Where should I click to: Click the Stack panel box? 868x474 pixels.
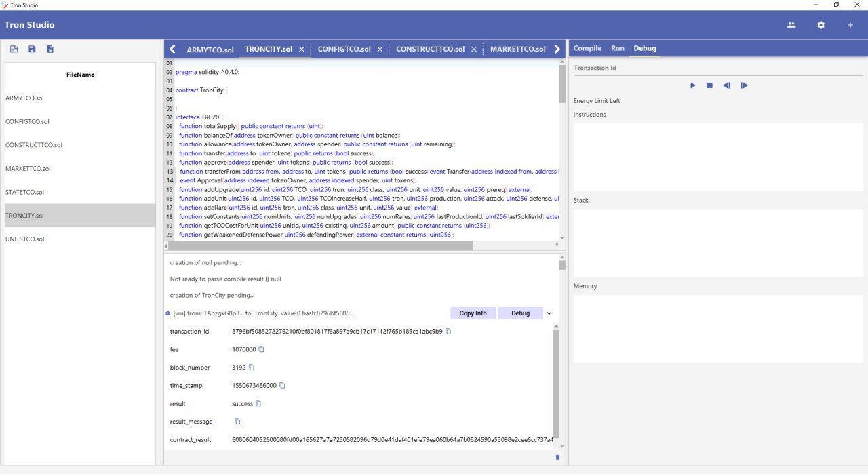click(718, 243)
